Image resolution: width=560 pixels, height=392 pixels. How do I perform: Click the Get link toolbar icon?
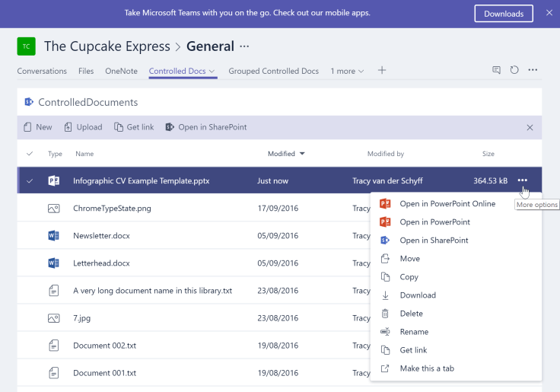pyautogui.click(x=119, y=127)
